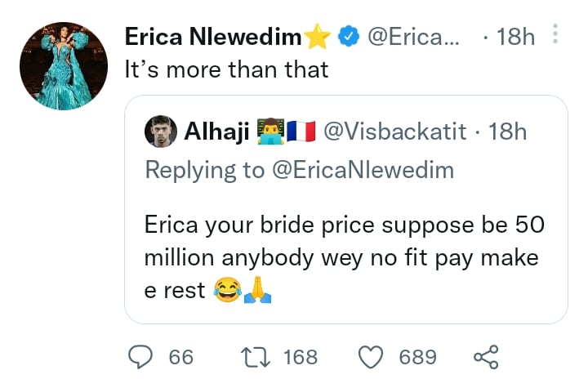Click the retweet arrows icon

pyautogui.click(x=258, y=357)
